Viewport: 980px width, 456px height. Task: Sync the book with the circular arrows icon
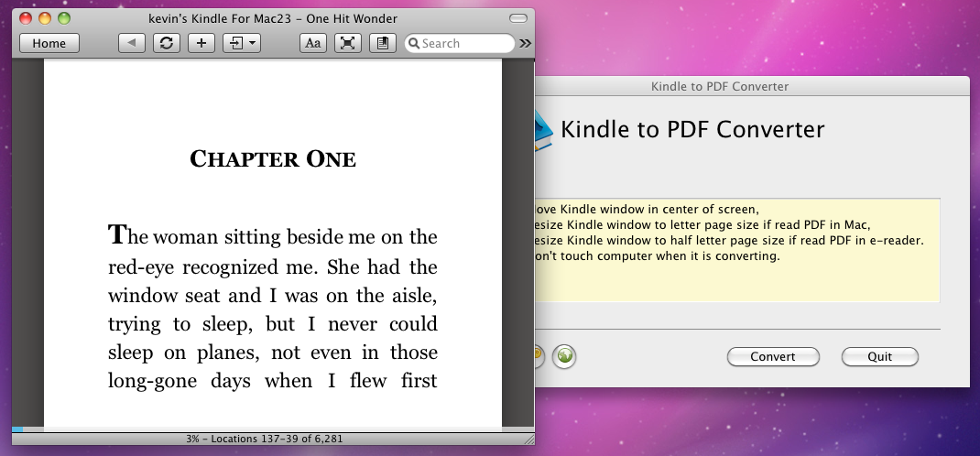167,43
